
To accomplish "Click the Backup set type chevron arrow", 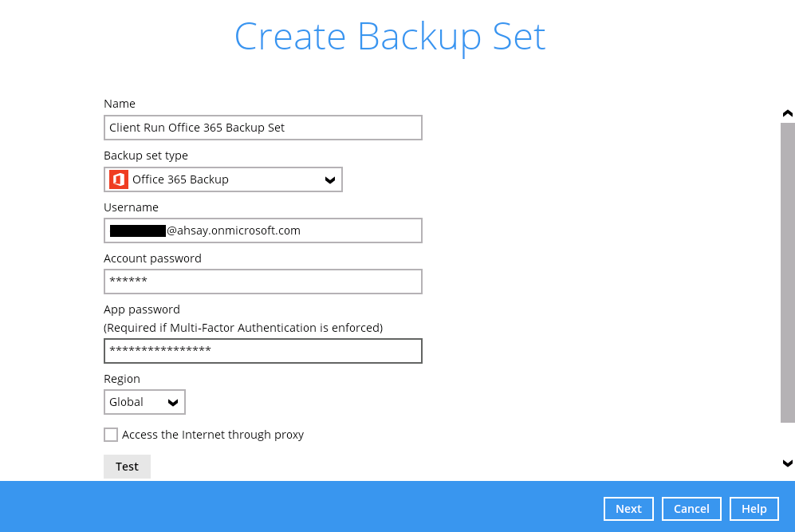I will click(x=330, y=180).
